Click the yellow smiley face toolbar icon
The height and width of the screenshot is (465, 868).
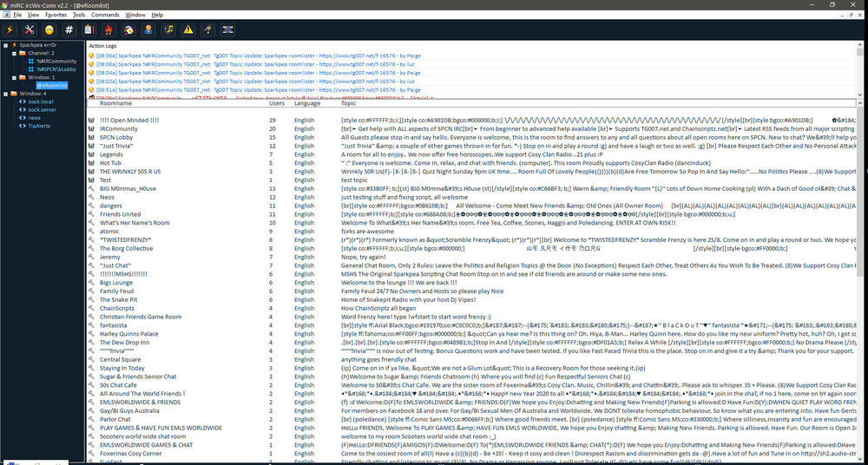[x=49, y=29]
